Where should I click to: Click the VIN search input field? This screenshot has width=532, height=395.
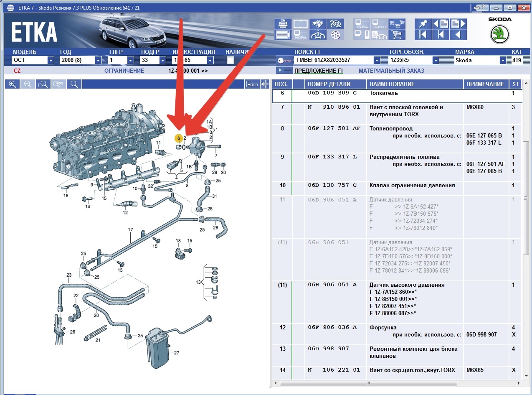333,60
